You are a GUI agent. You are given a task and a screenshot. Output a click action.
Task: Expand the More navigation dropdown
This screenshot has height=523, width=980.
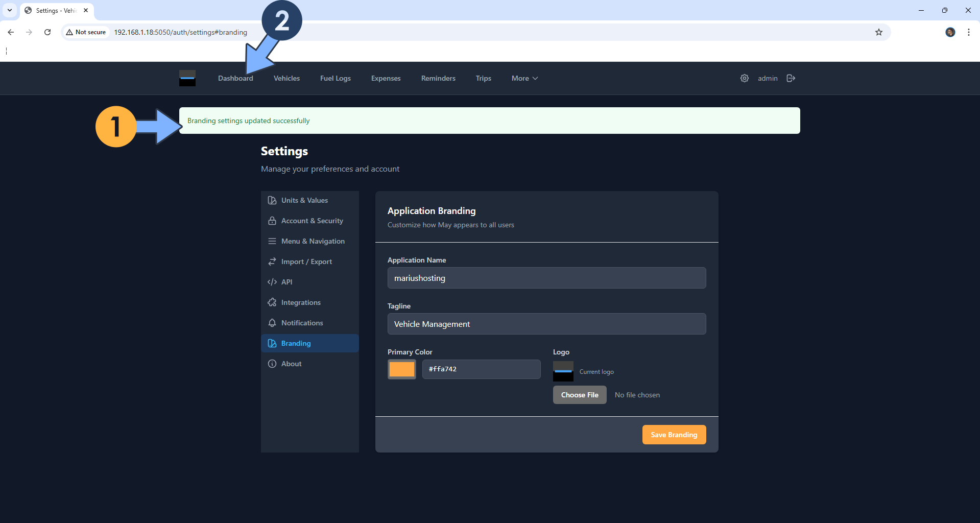click(524, 78)
